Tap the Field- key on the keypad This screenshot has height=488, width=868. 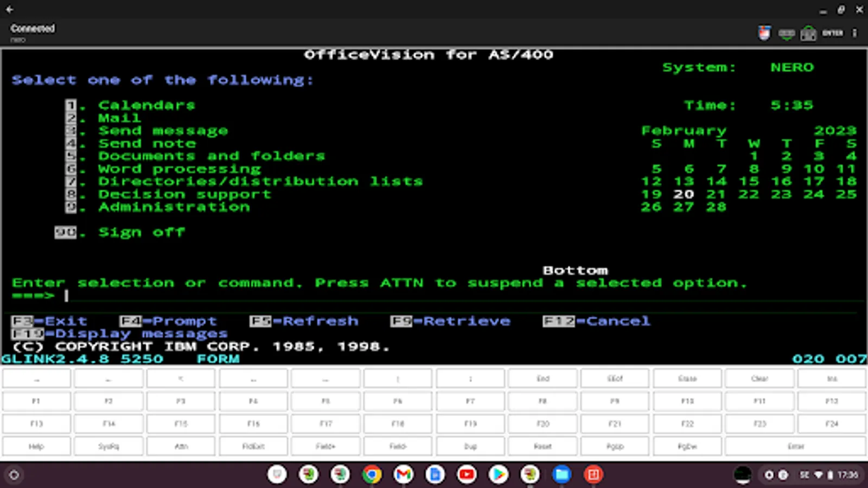[398, 447]
